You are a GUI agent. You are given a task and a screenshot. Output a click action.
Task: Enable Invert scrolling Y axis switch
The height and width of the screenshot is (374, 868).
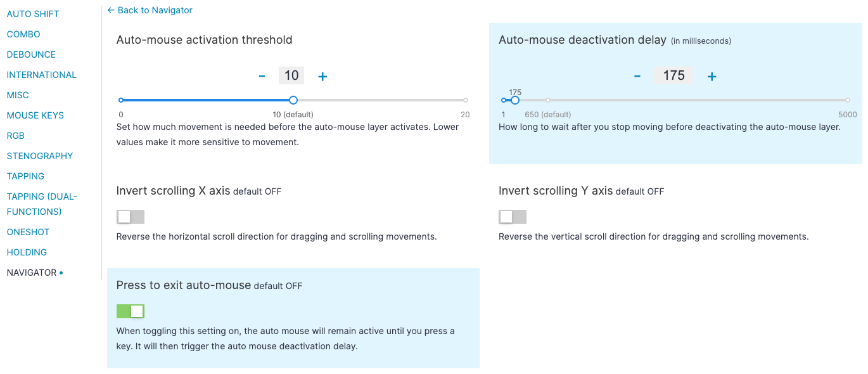pos(513,217)
